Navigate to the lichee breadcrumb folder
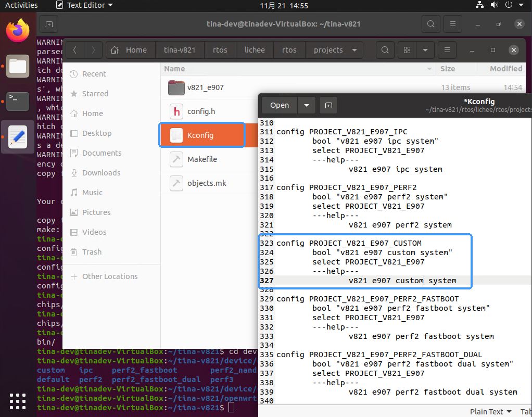Screen dimensions: 532x417 (255, 50)
